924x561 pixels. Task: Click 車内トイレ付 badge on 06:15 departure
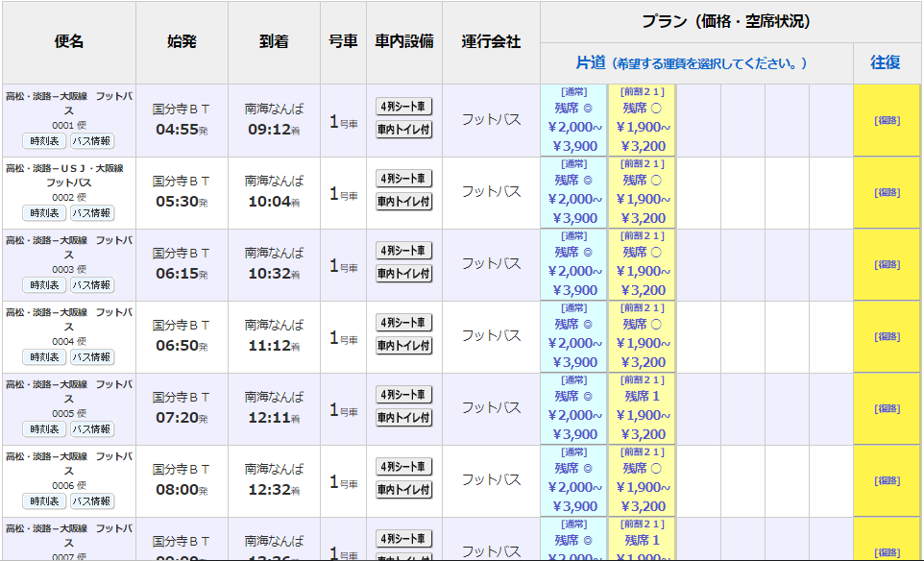click(x=404, y=274)
